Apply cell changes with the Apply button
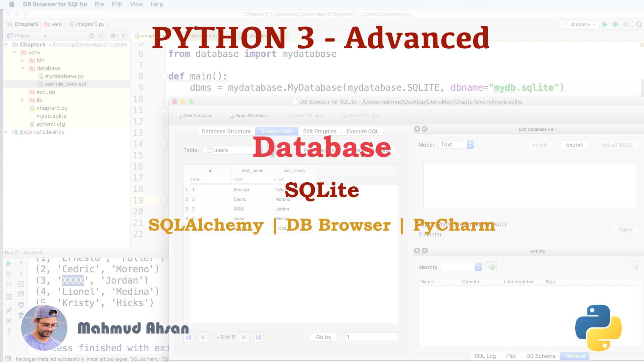This screenshot has height=362, width=644. (625, 229)
